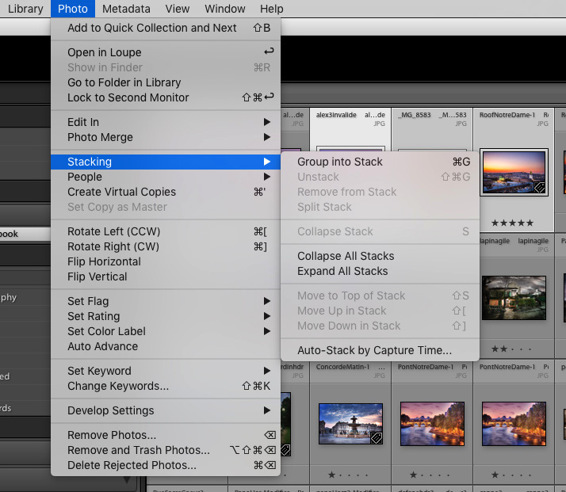Expand the People submenu
This screenshot has width=566, height=492.
pyautogui.click(x=166, y=177)
